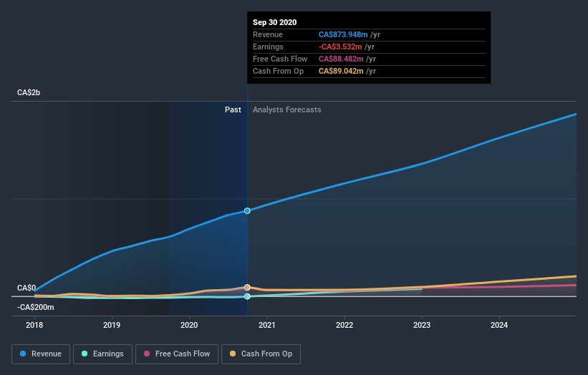The width and height of the screenshot is (588, 375).
Task: Click the Past section label
Action: [233, 109]
